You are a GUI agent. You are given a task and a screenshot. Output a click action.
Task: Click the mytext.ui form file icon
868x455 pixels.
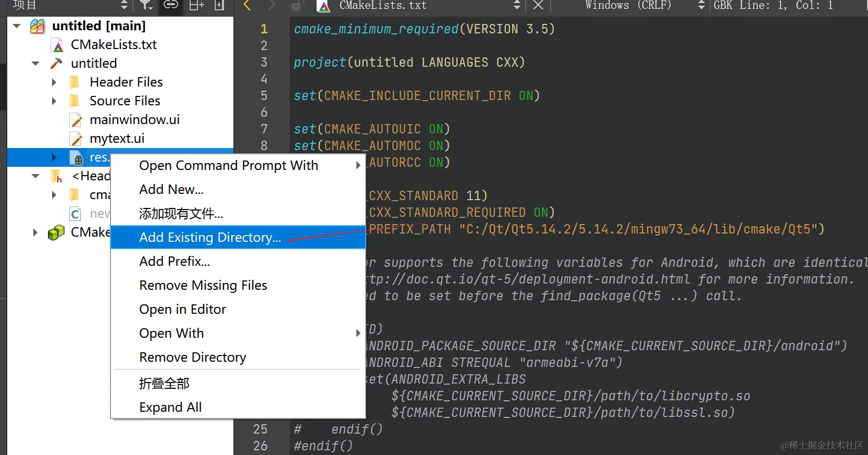[x=76, y=139]
